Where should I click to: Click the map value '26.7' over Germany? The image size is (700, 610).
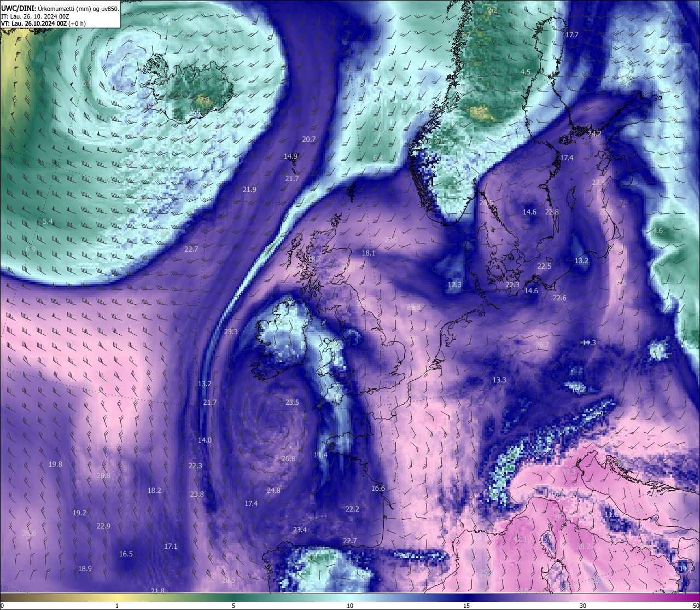coord(542,345)
